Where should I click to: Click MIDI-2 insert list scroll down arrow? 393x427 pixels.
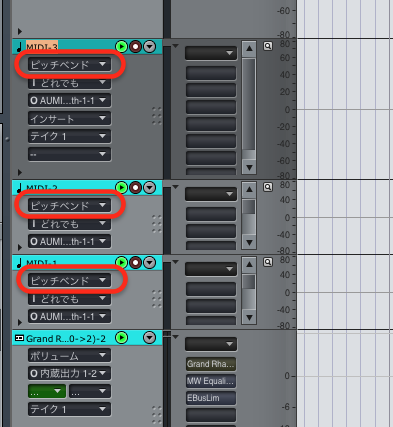(249, 242)
